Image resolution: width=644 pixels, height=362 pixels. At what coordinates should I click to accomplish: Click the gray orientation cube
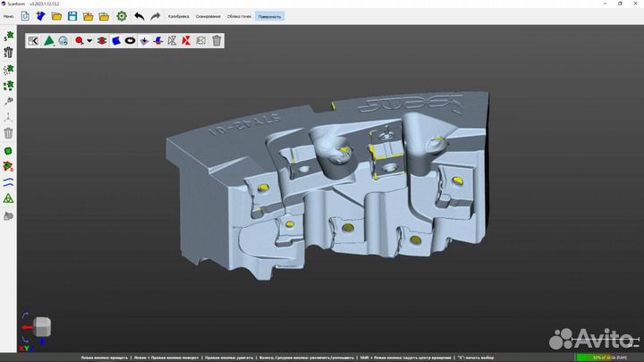tap(42, 327)
